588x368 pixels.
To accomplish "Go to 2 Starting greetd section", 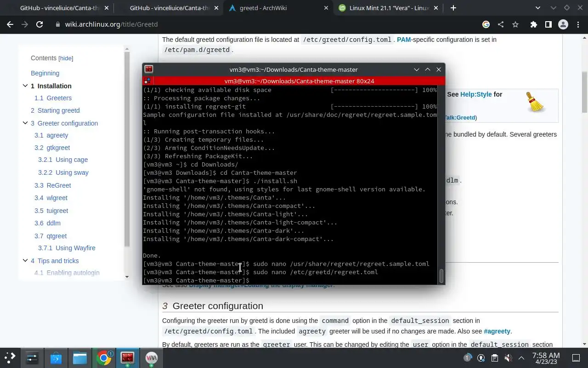I will click(x=55, y=110).
